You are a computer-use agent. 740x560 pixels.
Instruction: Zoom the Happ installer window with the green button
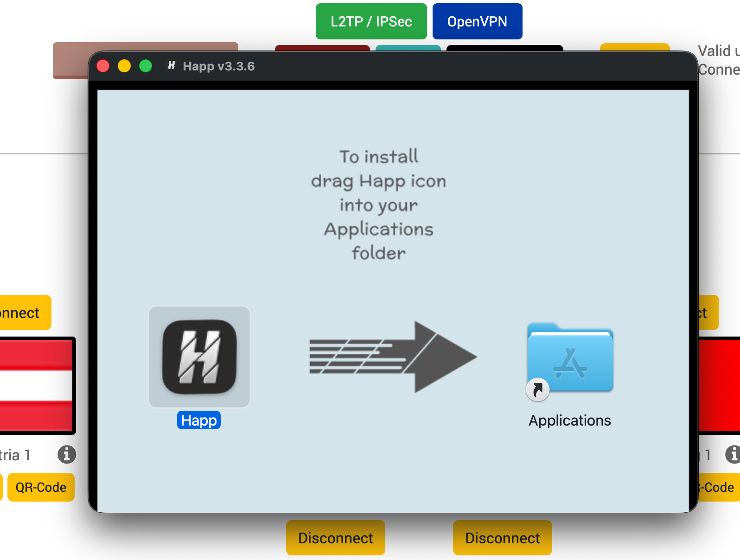[146, 66]
